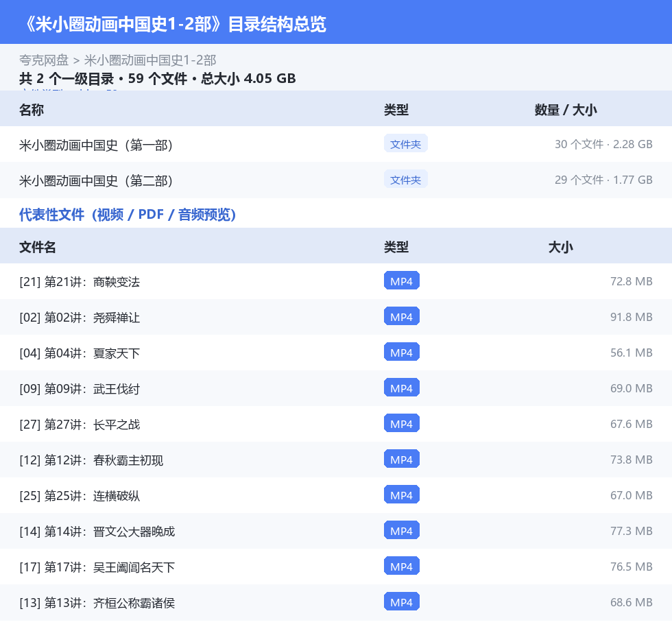
Task: Select the 30 个文件 · 2.28 GB cell
Action: point(603,144)
